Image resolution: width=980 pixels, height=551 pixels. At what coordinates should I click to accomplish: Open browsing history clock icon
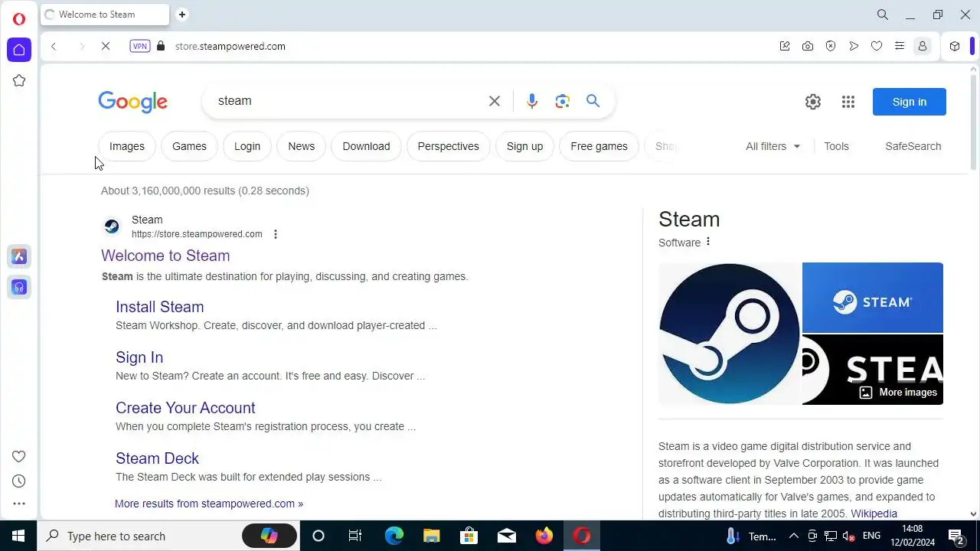click(19, 481)
